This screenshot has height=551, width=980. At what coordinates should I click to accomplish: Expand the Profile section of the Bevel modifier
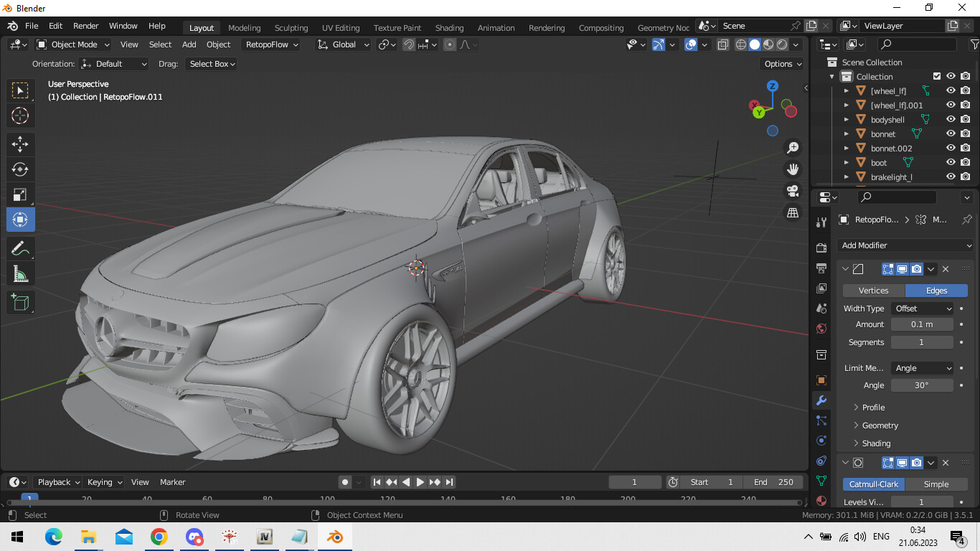pyautogui.click(x=870, y=407)
